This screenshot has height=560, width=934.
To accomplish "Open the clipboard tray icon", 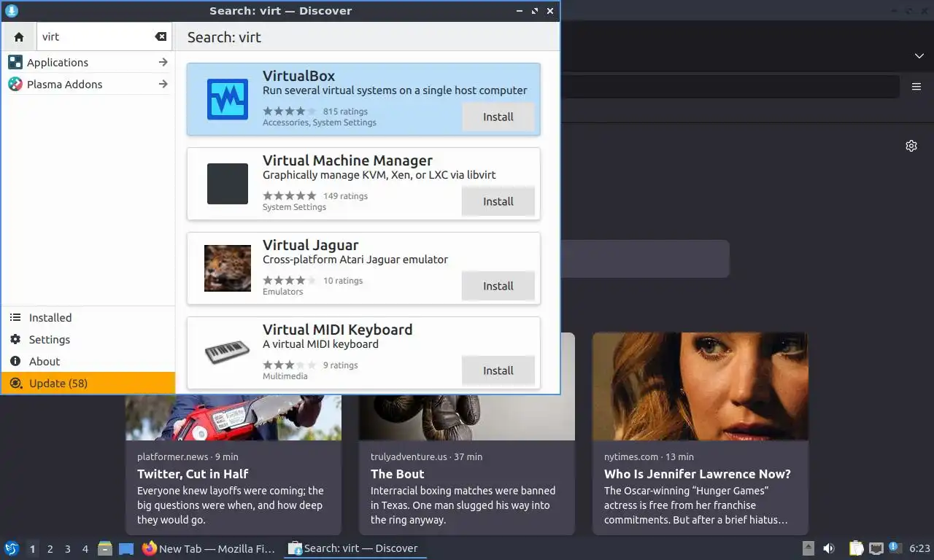I will 856,548.
